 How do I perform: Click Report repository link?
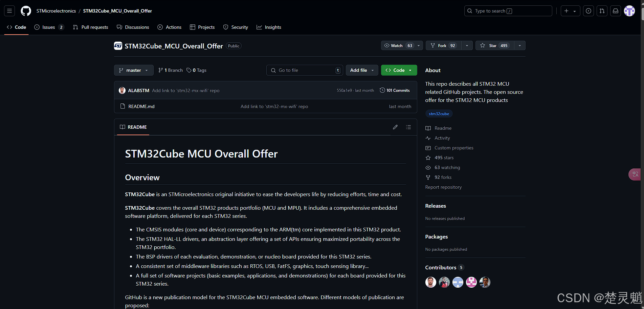[x=443, y=187]
